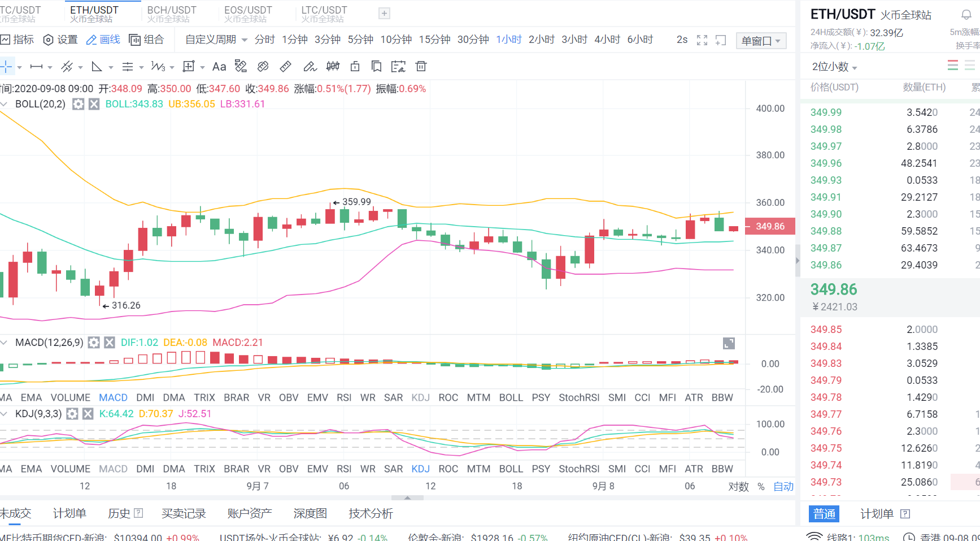Open dropdown arrow next to wave tool
This screenshot has width=980, height=541.
tap(172, 67)
